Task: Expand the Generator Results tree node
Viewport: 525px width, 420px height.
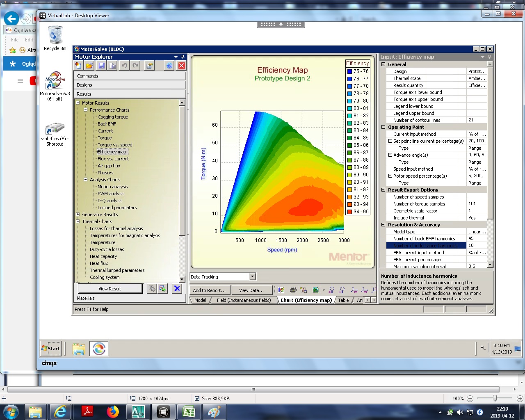Action: click(78, 215)
